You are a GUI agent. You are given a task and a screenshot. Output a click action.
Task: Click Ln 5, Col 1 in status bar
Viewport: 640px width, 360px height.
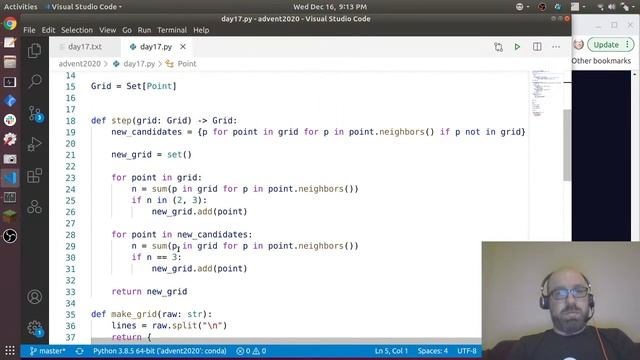pos(391,351)
